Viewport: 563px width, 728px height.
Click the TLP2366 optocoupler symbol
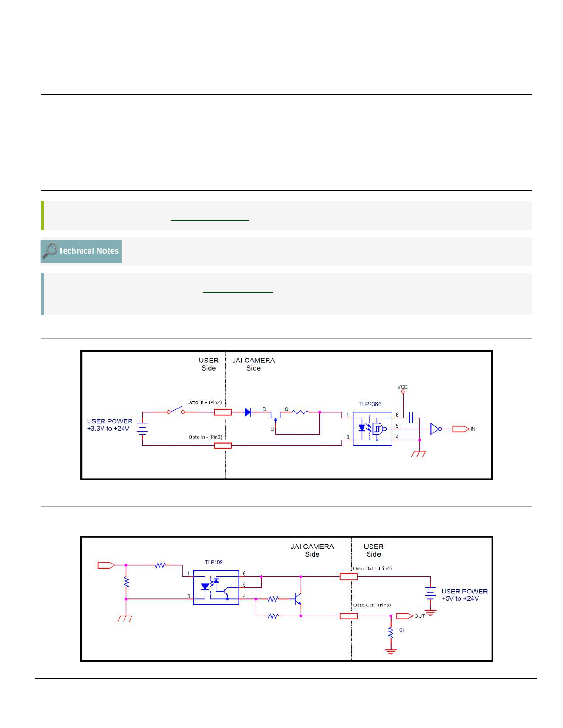[372, 429]
